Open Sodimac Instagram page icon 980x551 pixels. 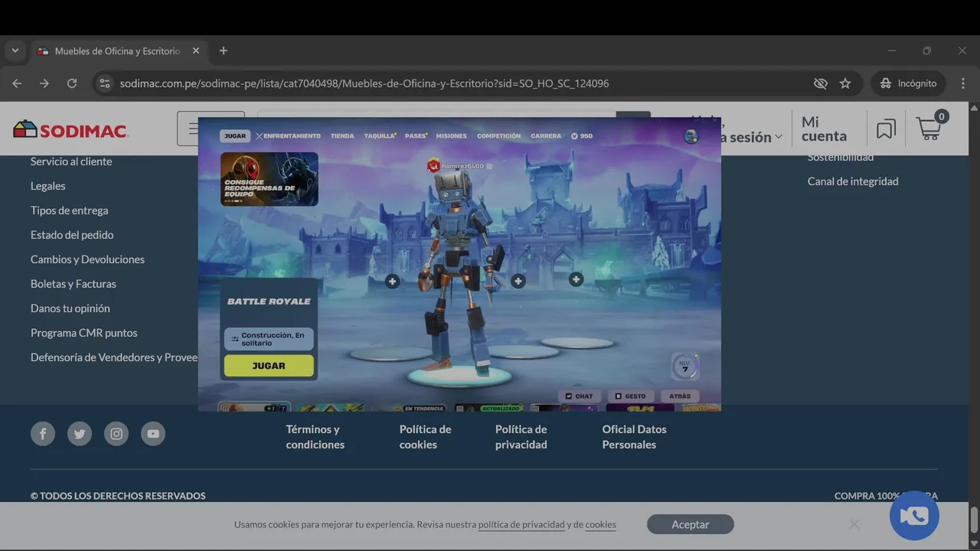tap(116, 434)
